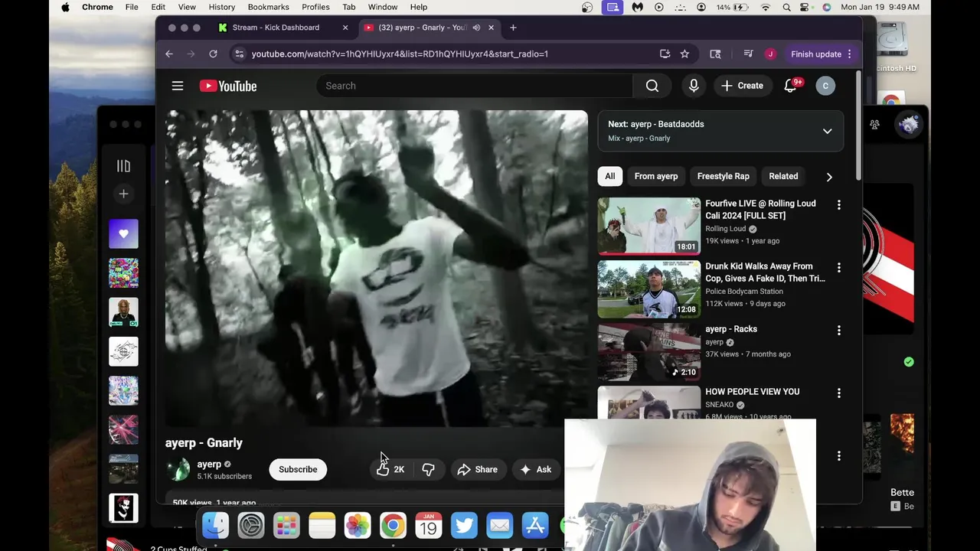
Task: Click the Rolling Loud channel name
Action: pos(725,229)
